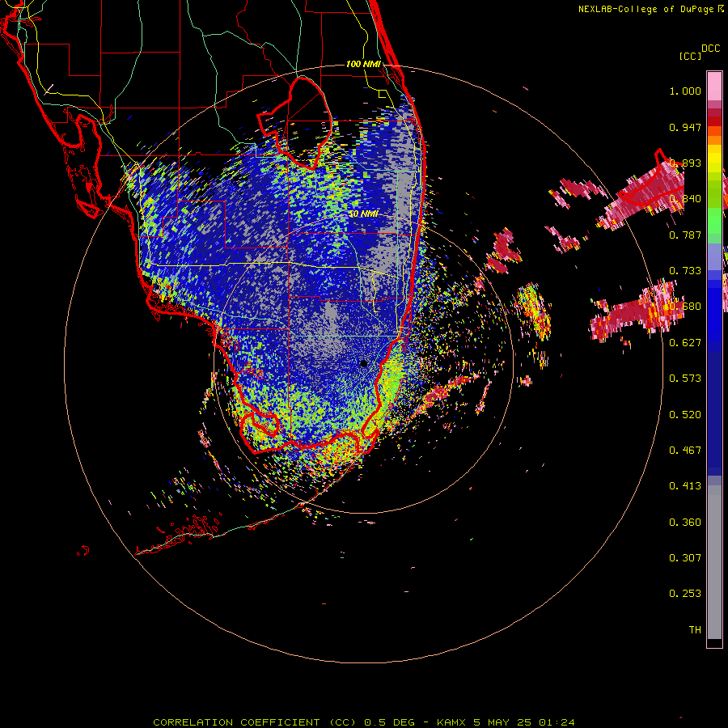Image resolution: width=728 pixels, height=728 pixels.
Task: Select the 0.893 scale value
Action: click(685, 163)
